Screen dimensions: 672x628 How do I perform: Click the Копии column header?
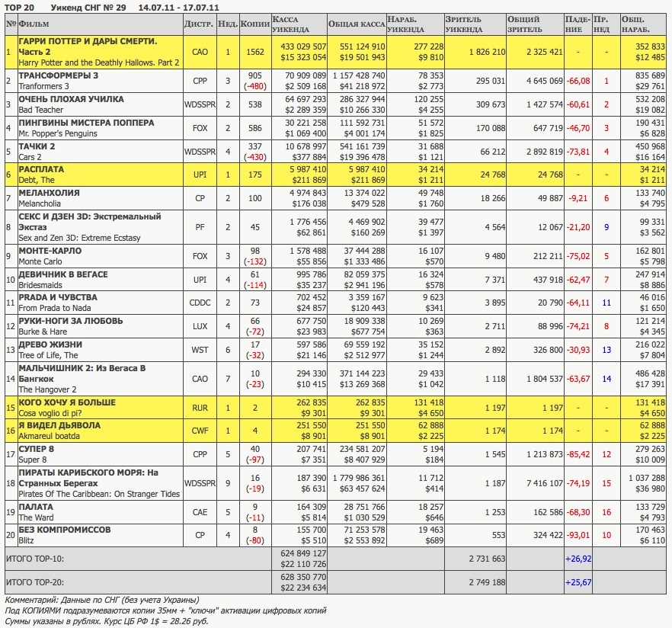tap(254, 24)
